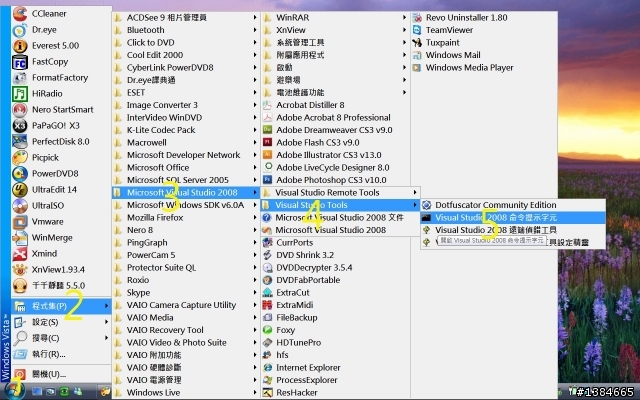Open Tuxpaint program
Viewport: 640px width, 400px height.
click(484, 42)
